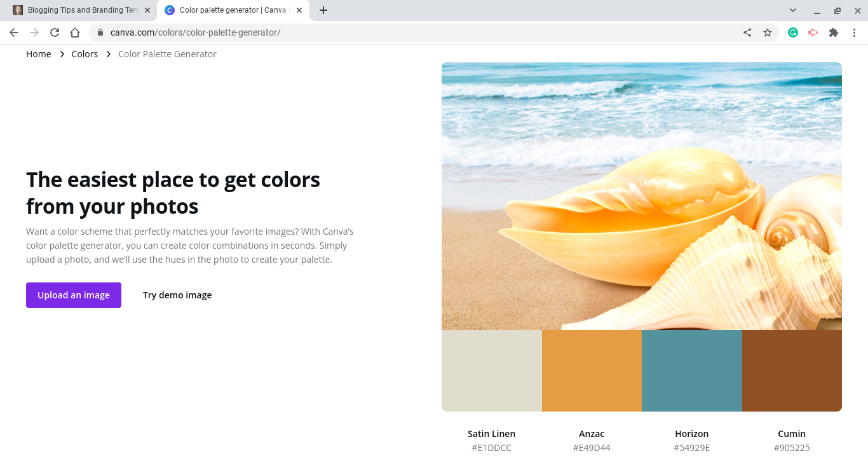This screenshot has height=458, width=868.
Task: Select the Horizon teal swatch
Action: 692,371
